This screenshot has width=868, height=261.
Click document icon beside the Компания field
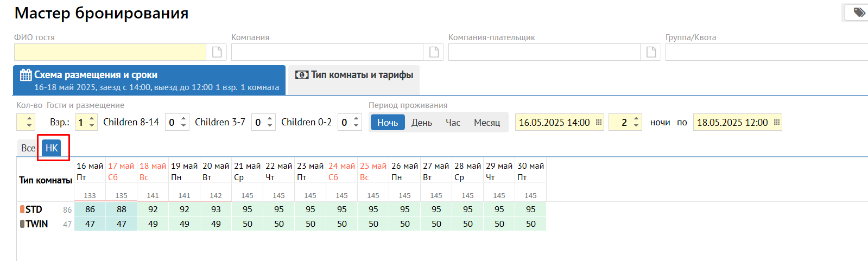[x=434, y=52]
